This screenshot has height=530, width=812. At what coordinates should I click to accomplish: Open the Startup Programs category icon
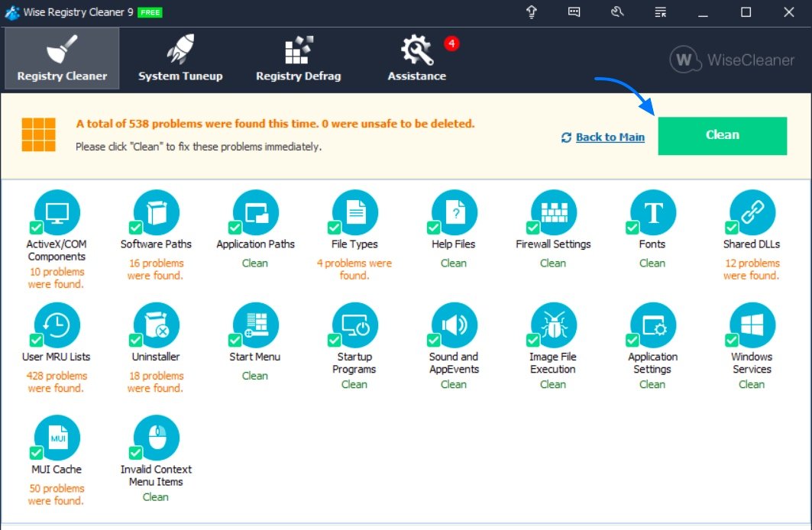click(355, 325)
